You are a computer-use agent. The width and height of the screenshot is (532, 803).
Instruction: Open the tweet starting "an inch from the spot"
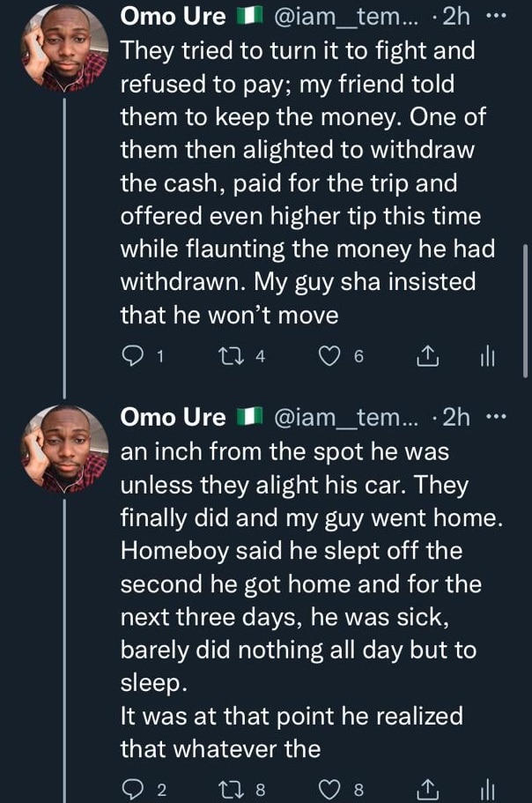[299, 599]
